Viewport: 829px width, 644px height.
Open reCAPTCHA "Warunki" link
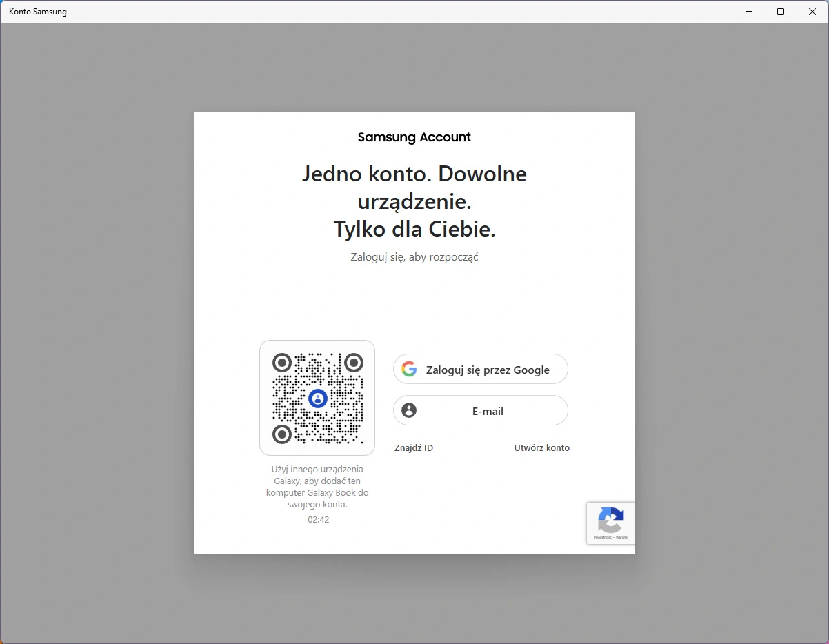(621, 537)
